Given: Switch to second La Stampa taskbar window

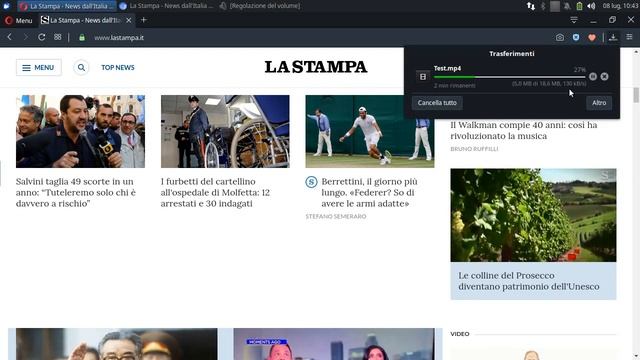Looking at the screenshot, I should point(166,6).
